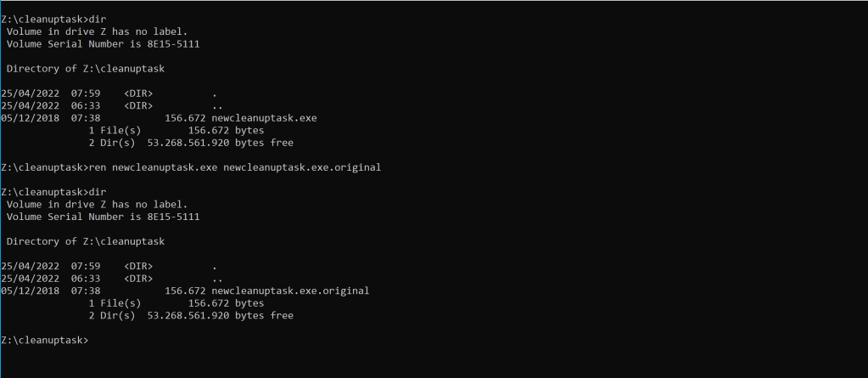Click the 05/12/2018 date beside newcleanuptask.exe.original
Viewport: 868px width, 378px height.
(x=30, y=291)
